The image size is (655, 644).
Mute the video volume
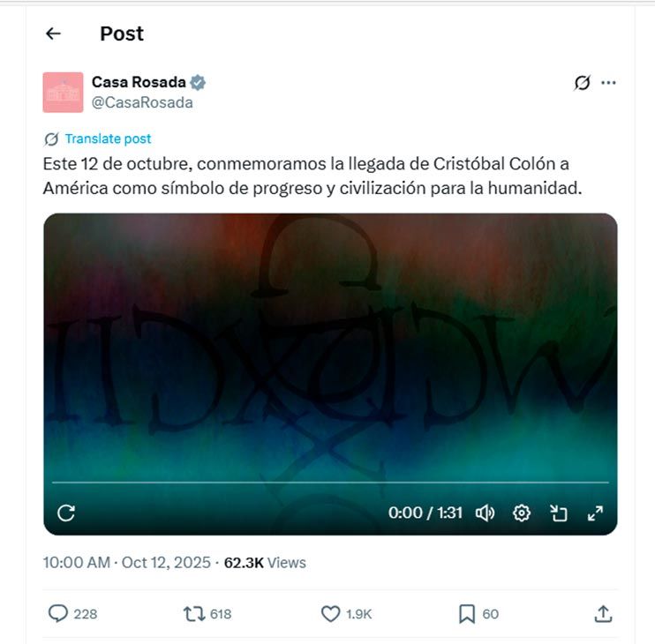point(485,513)
